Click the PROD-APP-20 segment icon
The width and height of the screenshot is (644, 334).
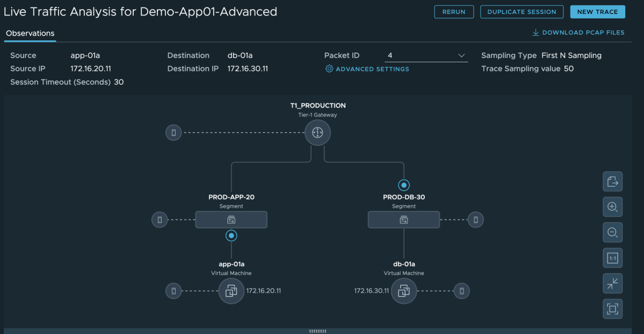click(231, 220)
